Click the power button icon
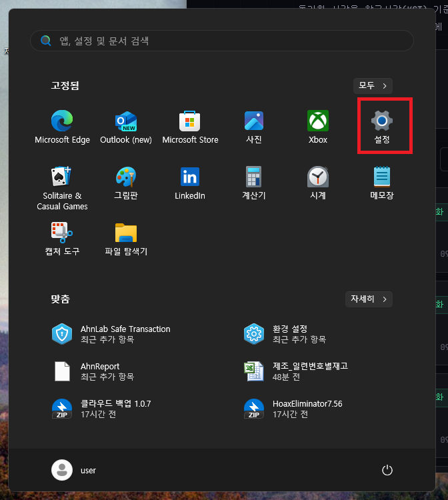Image resolution: width=448 pixels, height=500 pixels. pyautogui.click(x=387, y=470)
